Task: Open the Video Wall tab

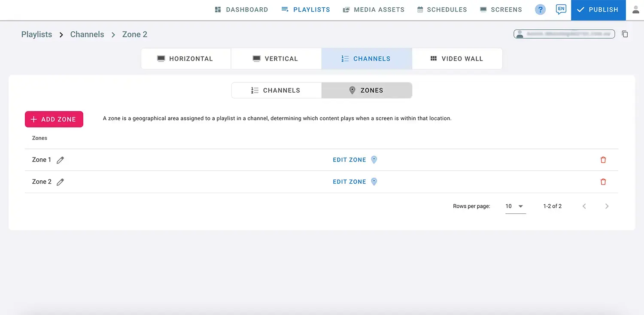Action: [x=457, y=59]
